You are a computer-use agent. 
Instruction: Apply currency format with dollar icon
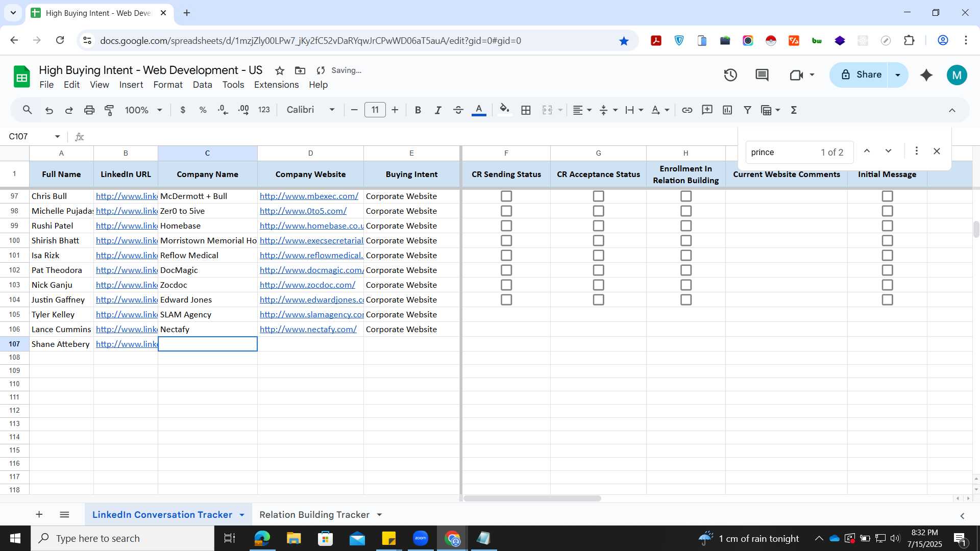[x=183, y=110]
